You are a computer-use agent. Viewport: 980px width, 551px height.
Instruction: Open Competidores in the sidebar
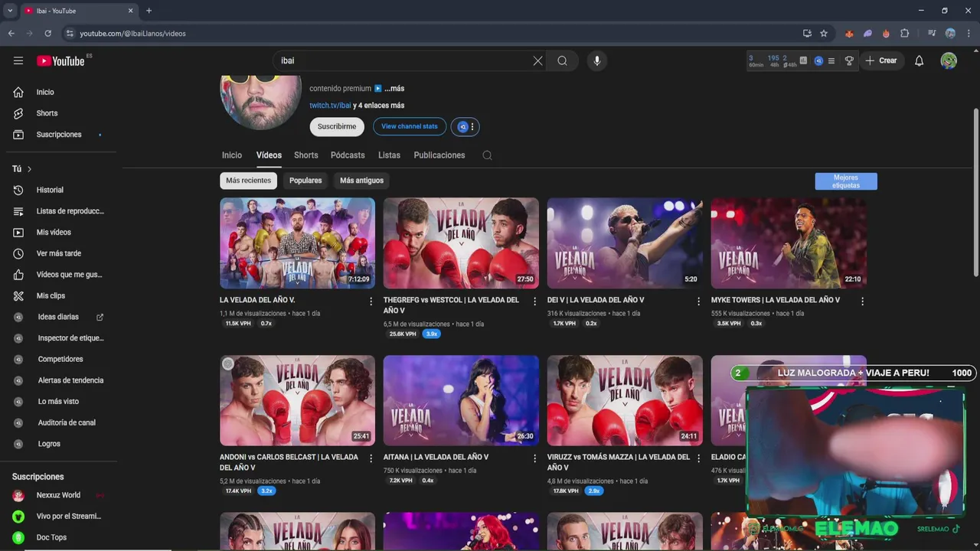[x=61, y=359]
